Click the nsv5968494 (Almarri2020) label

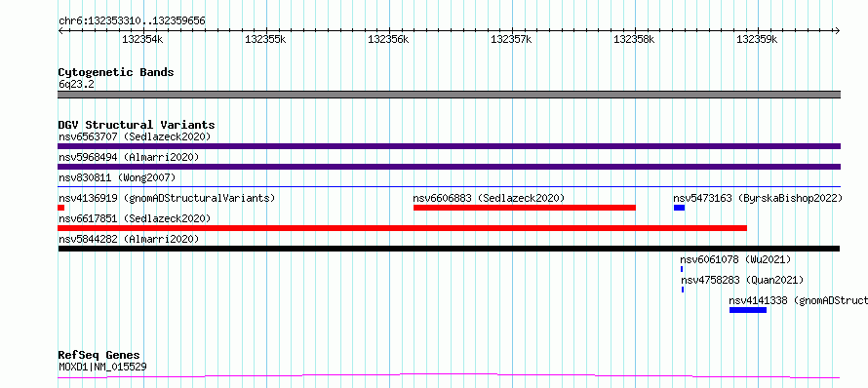tap(129, 157)
